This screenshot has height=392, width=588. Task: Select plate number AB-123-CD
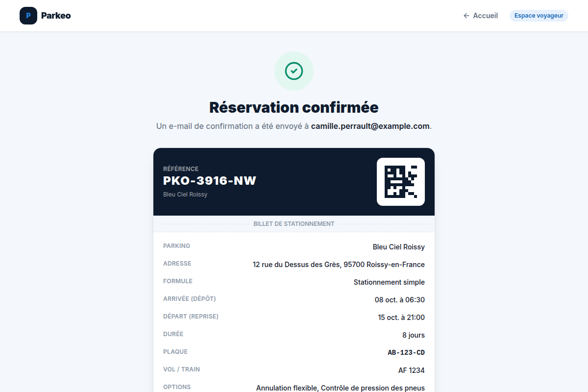(x=406, y=353)
